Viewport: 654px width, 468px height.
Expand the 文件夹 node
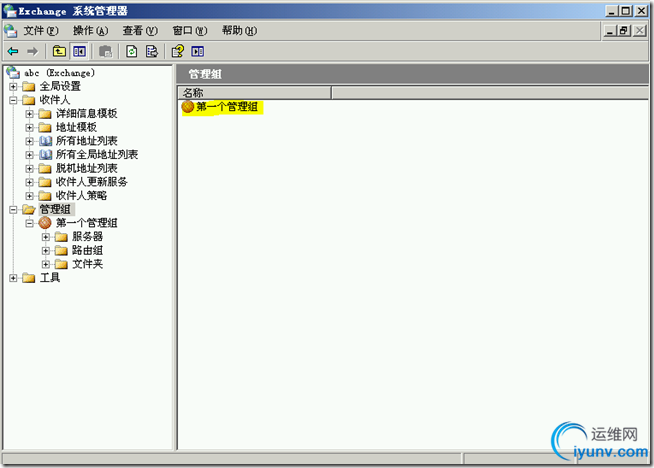point(46,264)
